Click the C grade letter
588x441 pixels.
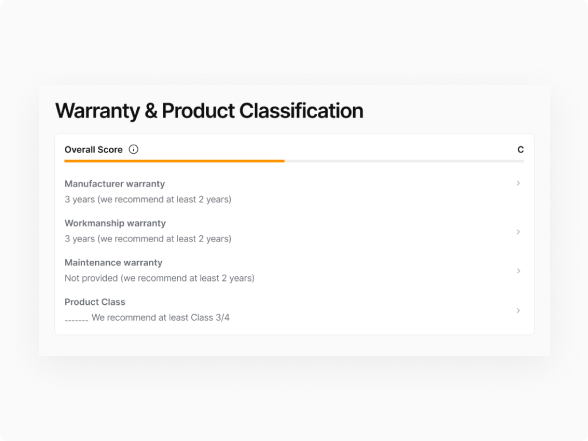click(520, 150)
